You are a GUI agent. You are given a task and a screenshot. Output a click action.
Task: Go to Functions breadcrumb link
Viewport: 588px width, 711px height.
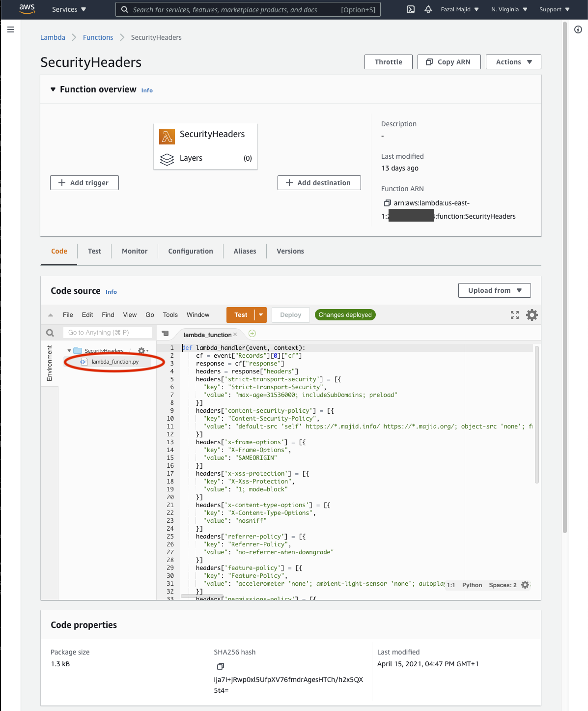click(98, 37)
